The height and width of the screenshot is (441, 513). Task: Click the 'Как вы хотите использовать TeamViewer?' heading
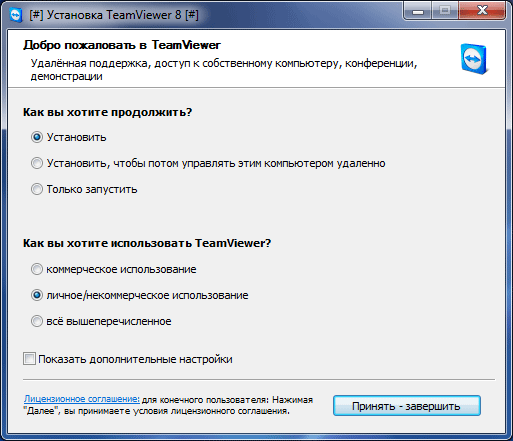[147, 243]
